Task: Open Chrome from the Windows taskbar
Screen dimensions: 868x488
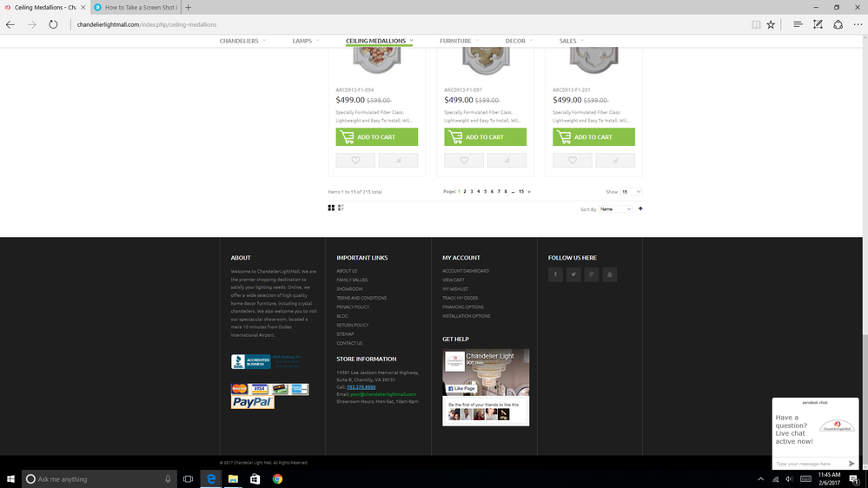Action: (x=277, y=478)
